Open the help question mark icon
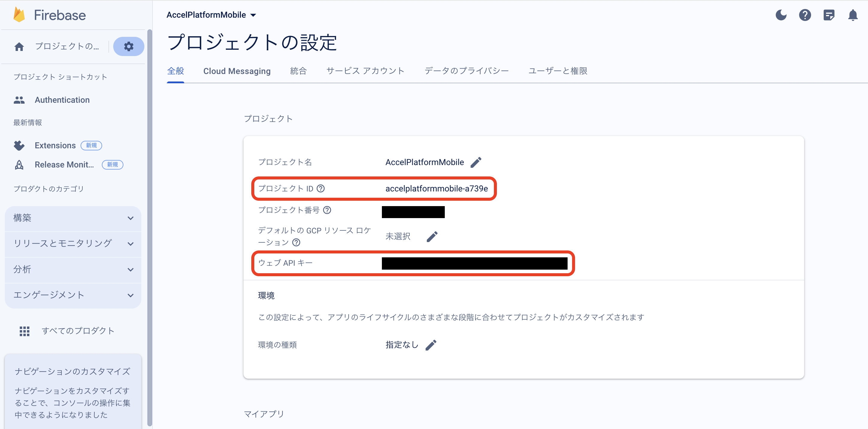Image resolution: width=868 pixels, height=429 pixels. (x=805, y=15)
